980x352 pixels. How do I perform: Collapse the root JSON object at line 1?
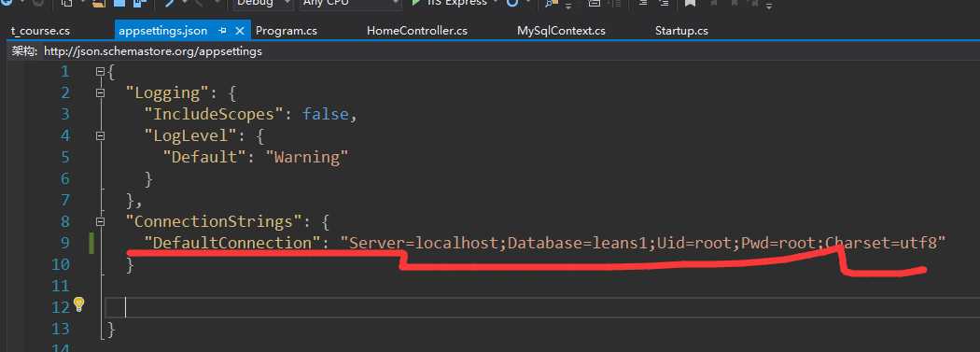point(100,72)
